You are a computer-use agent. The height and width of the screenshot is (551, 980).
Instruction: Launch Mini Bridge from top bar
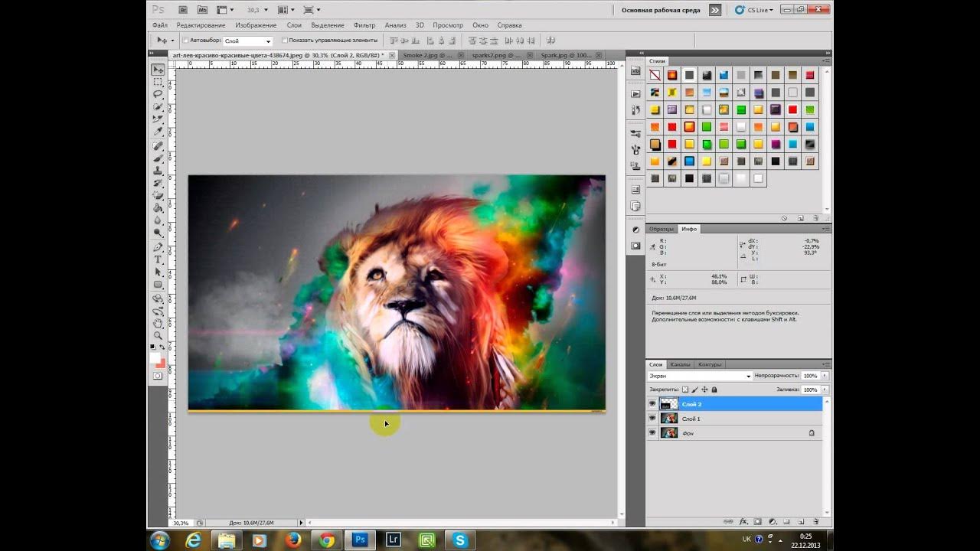[202, 10]
